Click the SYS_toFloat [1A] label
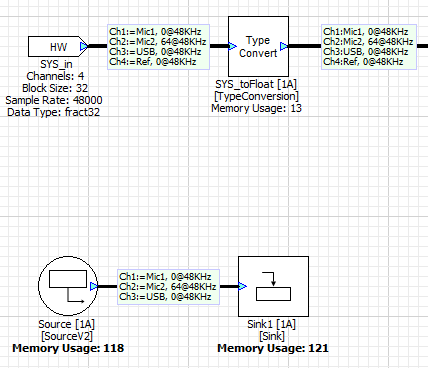Viewport: 428px width, 368px height. click(256, 84)
